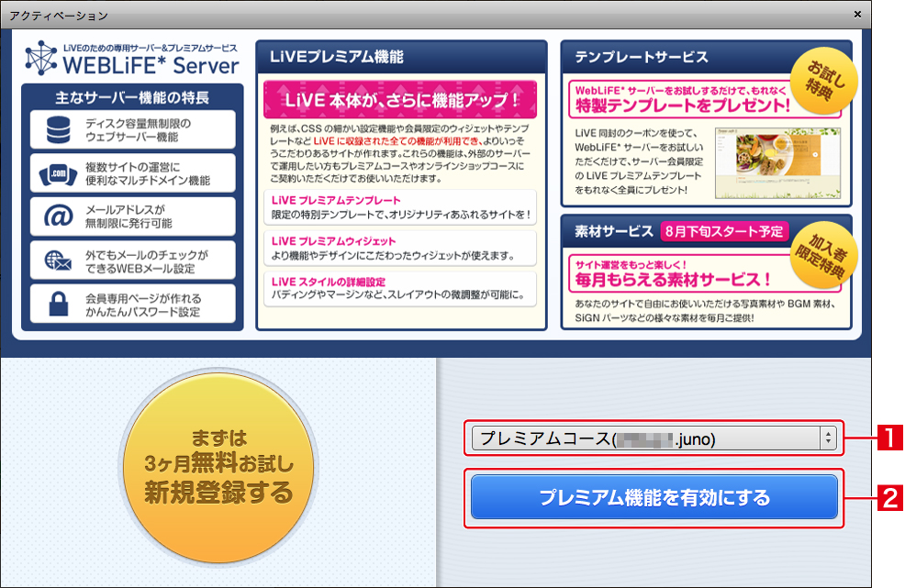Click LiVE プレミアムウィジェット entry

400,248
